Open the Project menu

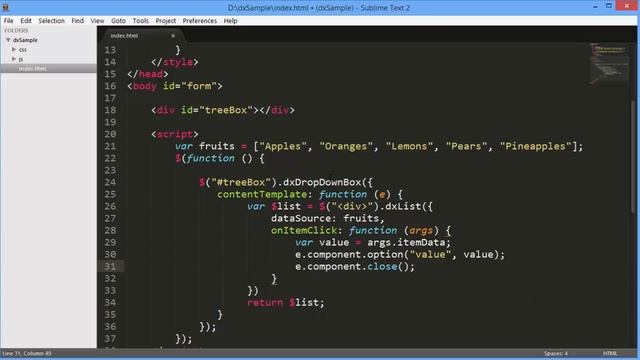pos(165,21)
